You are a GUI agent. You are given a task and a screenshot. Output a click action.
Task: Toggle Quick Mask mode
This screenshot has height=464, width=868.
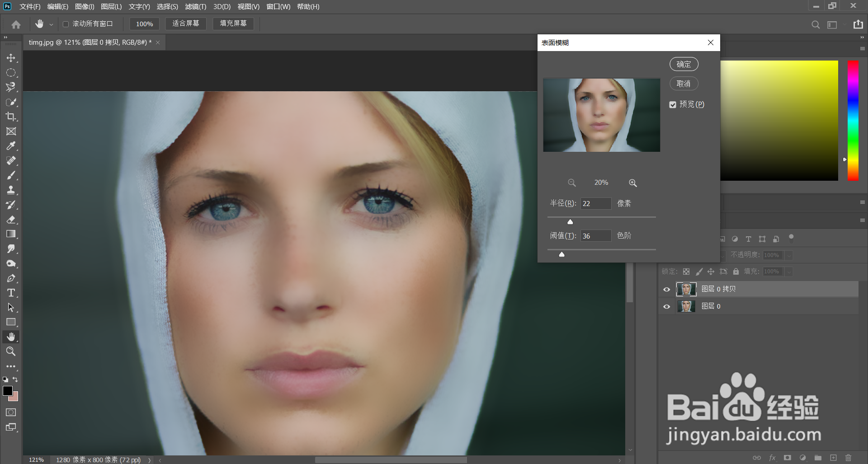point(11,412)
